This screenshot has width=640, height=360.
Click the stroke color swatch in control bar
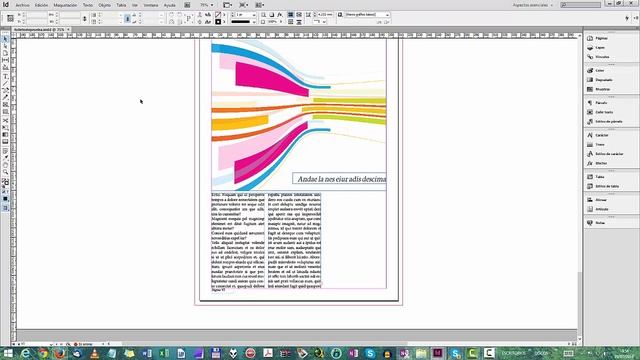[218, 22]
